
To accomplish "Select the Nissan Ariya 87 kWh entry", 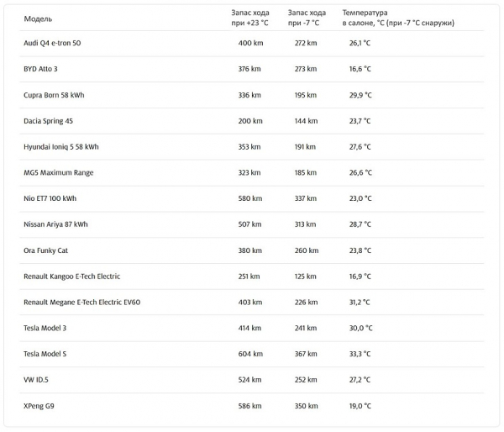I will click(x=55, y=224).
